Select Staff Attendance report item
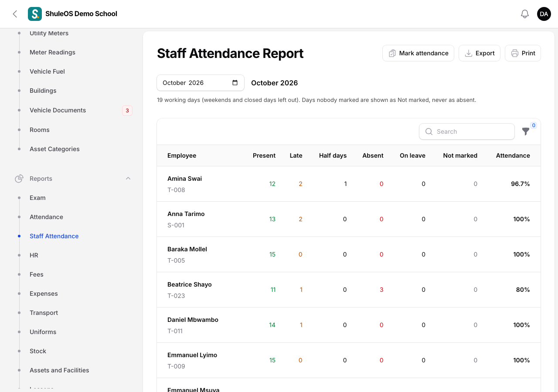The image size is (558, 392). click(54, 236)
